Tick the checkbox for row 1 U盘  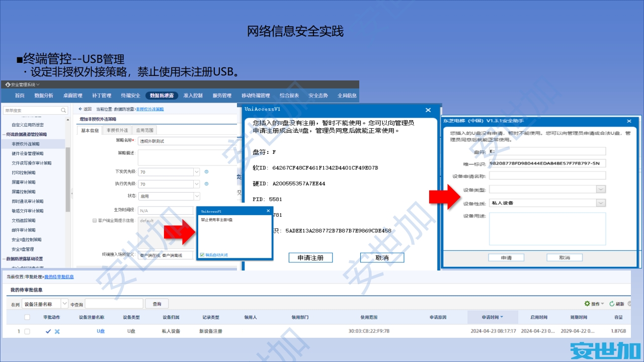pyautogui.click(x=27, y=331)
